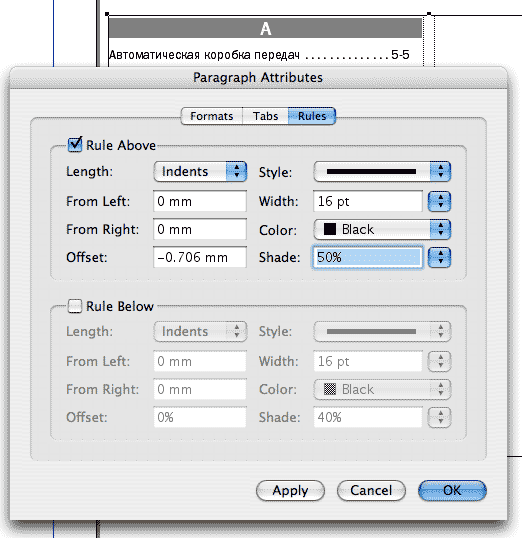Screen dimensions: 522x538
Task: Click the Rule Above Width stepper arrows
Action: [439, 201]
